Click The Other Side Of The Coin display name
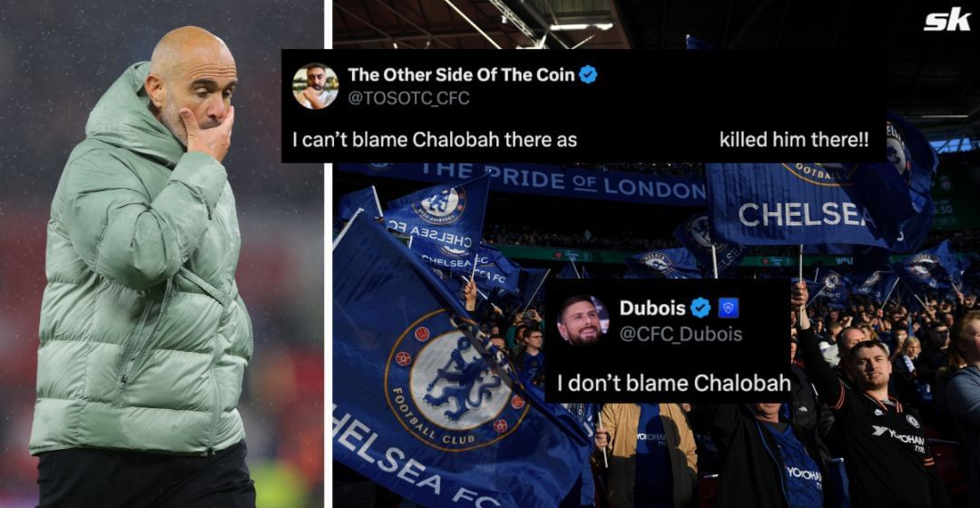Screen dimensions: 980x508 pos(461,75)
